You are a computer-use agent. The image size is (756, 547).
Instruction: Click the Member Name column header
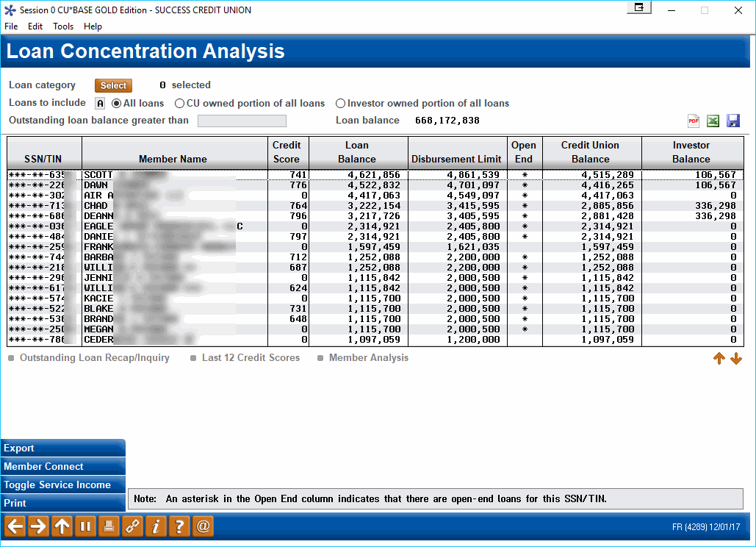[175, 153]
